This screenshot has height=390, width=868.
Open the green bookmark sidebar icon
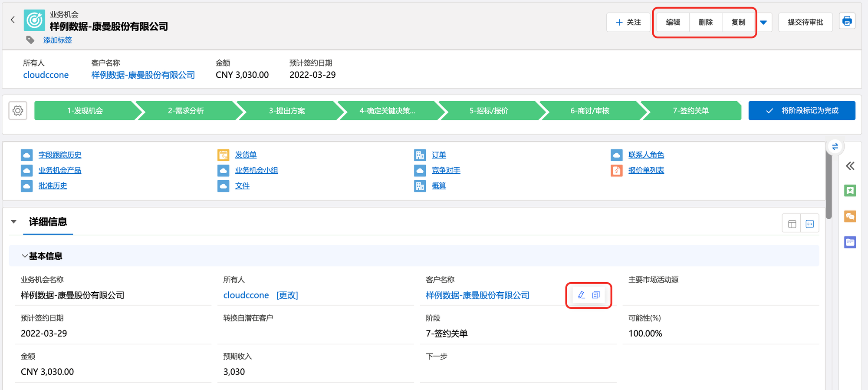(x=850, y=190)
